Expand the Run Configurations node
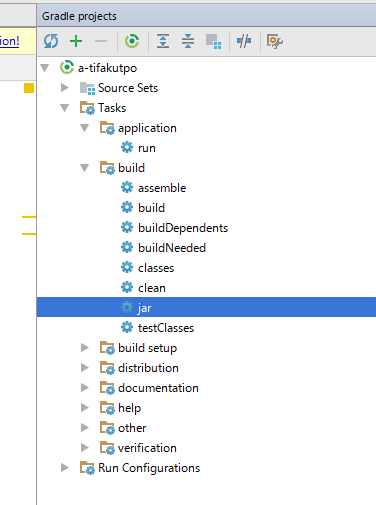376x505 pixels. tap(65, 468)
